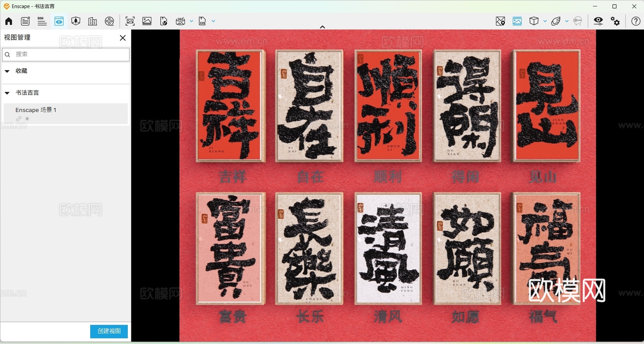Click the 搜索 search field
Viewport: 644px width, 344px height.
click(66, 54)
